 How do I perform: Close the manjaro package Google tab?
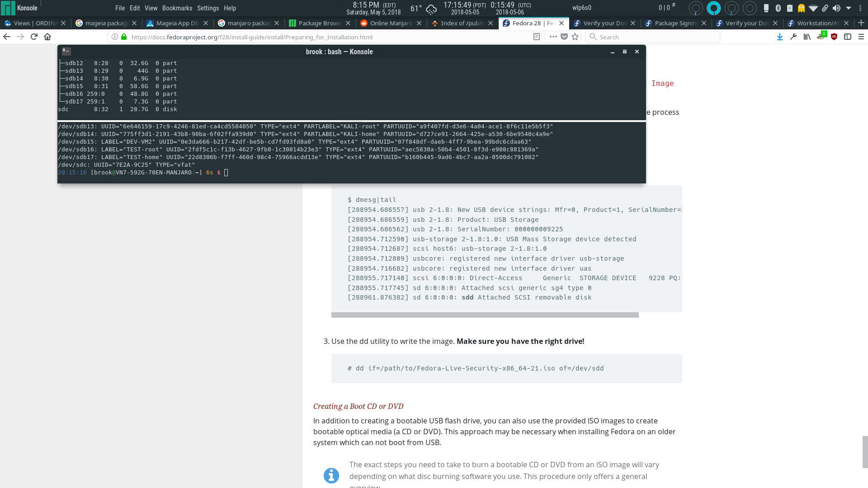277,23
